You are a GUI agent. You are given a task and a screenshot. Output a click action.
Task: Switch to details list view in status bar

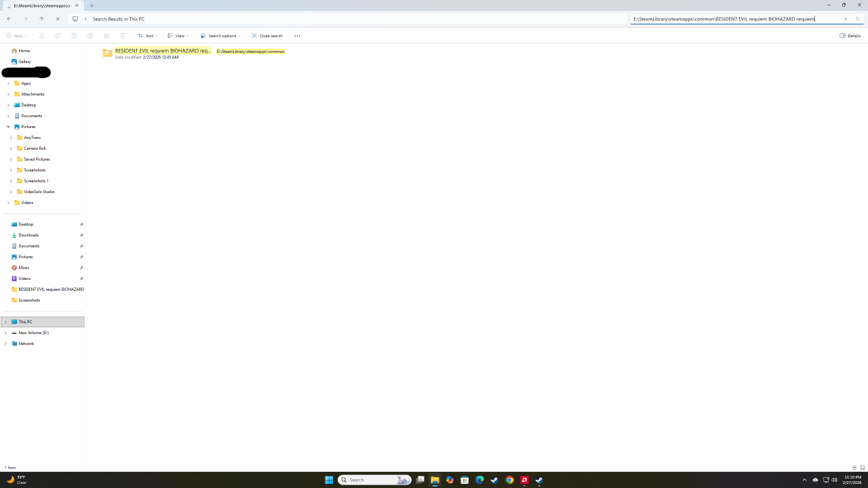[x=854, y=468]
